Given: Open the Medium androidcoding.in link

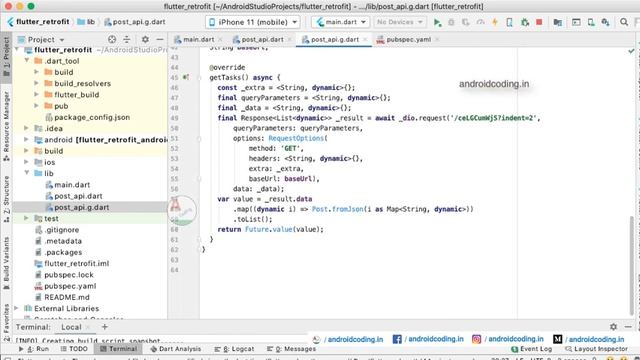Looking at the screenshot, I should [x=589, y=339].
